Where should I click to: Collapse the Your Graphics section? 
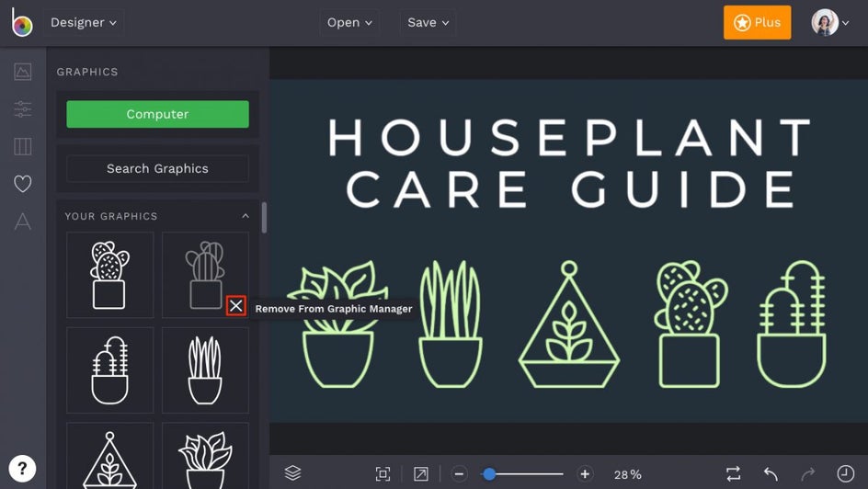pos(246,216)
